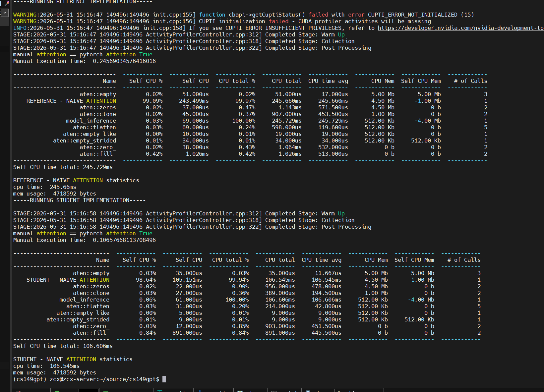Click the green CPU load icon in status bar

click(57, 391)
